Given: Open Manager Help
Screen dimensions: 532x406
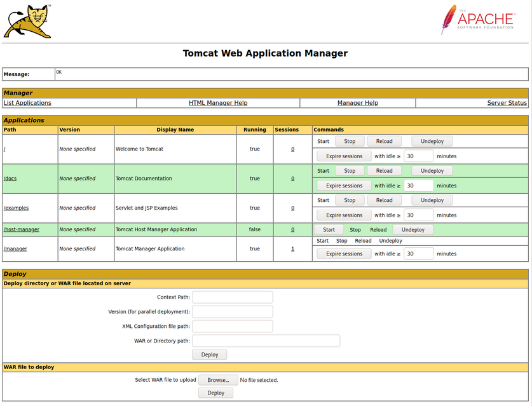Looking at the screenshot, I should coord(359,102).
